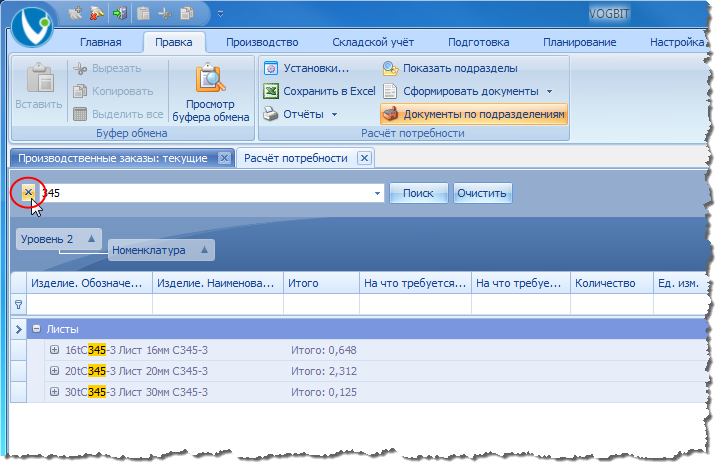
Task: Switch to the Подготовка ribbon tab
Action: [x=478, y=42]
